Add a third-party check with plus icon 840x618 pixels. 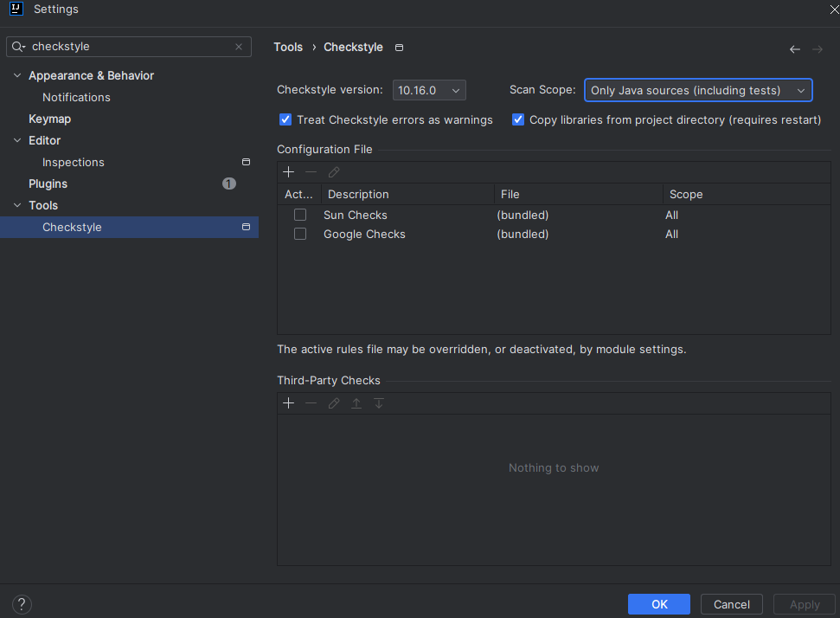[288, 403]
